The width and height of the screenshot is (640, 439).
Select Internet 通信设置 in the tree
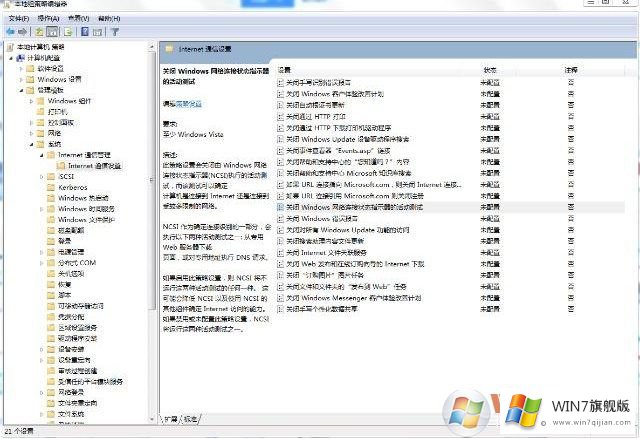pyautogui.click(x=94, y=166)
